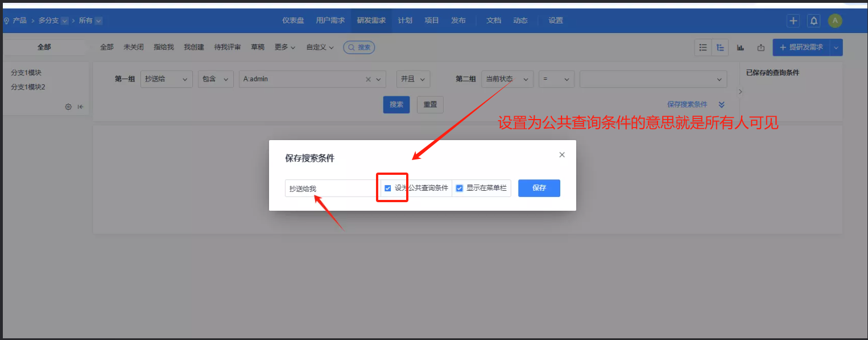Select 全部 in the filter bar
The image size is (868, 340).
(x=107, y=47)
